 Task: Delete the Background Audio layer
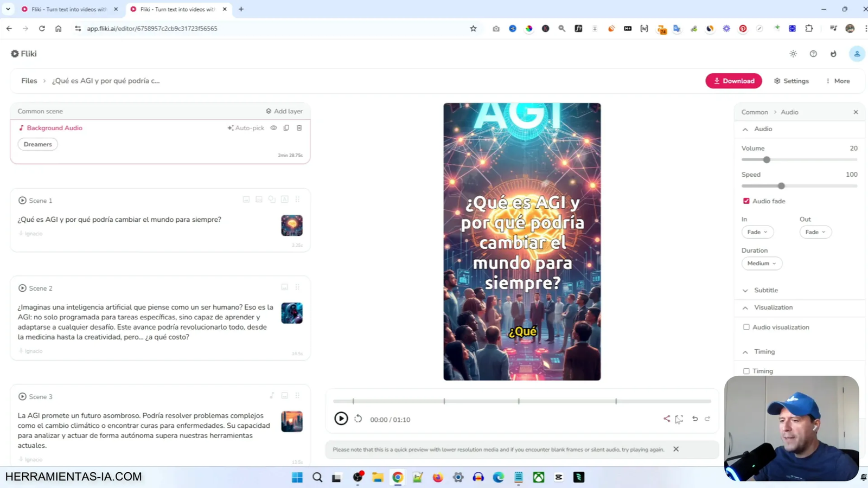coord(299,128)
